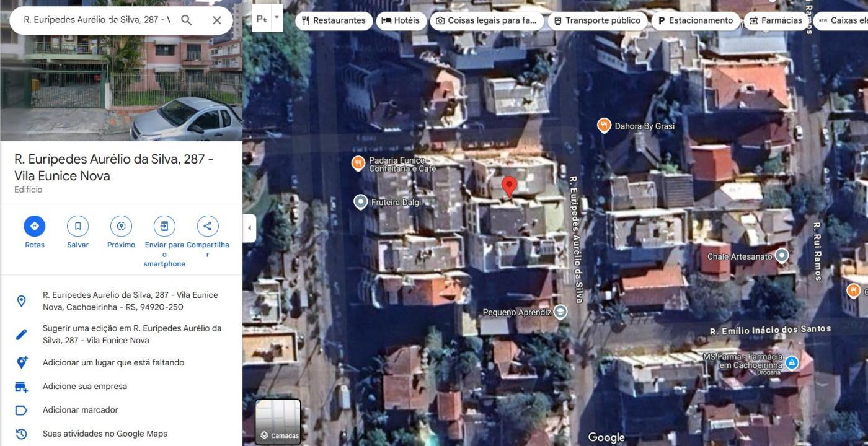Select the Hotéis filter chip
This screenshot has height=446, width=868.
(x=401, y=20)
